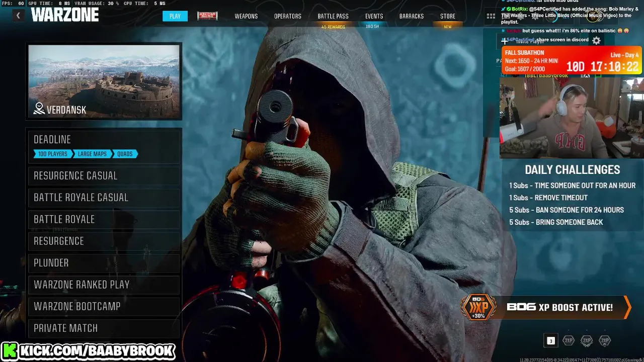The image size is (644, 362).
Task: Click the Call of Duty HQ logo tab
Action: (x=207, y=16)
